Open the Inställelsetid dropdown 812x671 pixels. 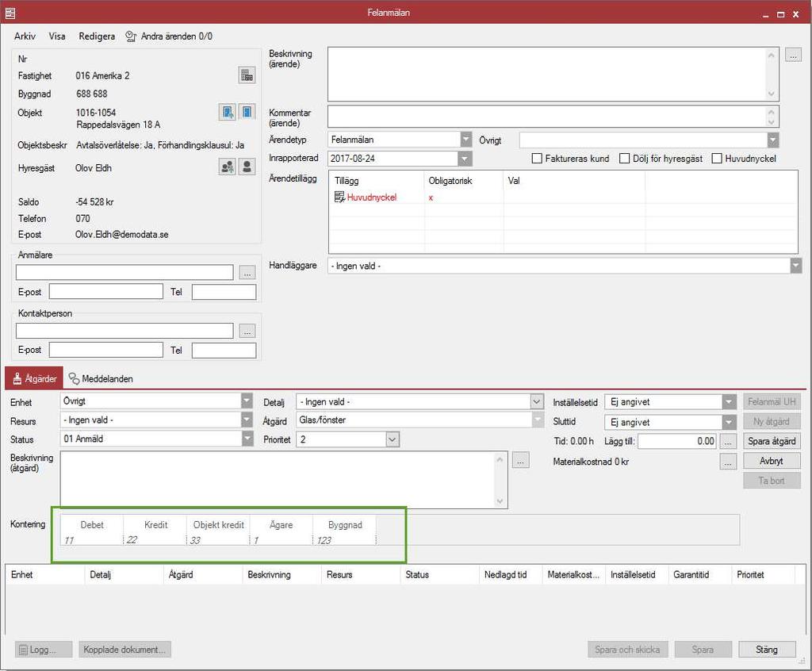click(730, 402)
